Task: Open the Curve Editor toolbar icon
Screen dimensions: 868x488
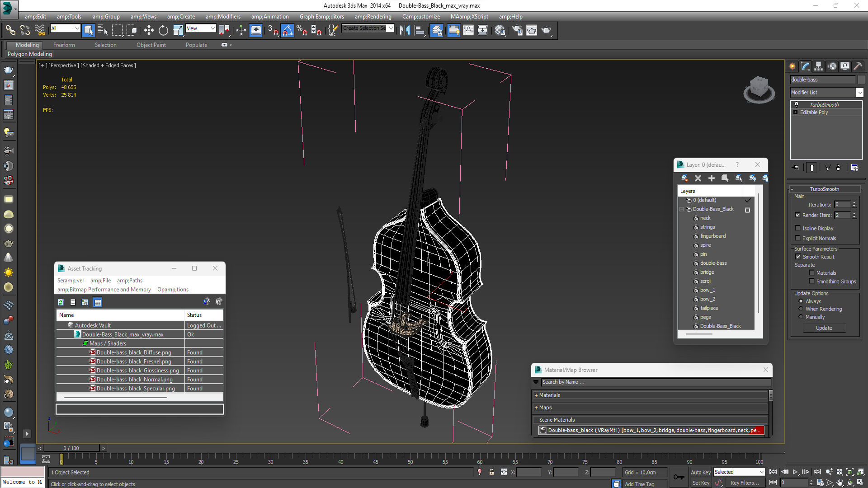Action: (468, 30)
